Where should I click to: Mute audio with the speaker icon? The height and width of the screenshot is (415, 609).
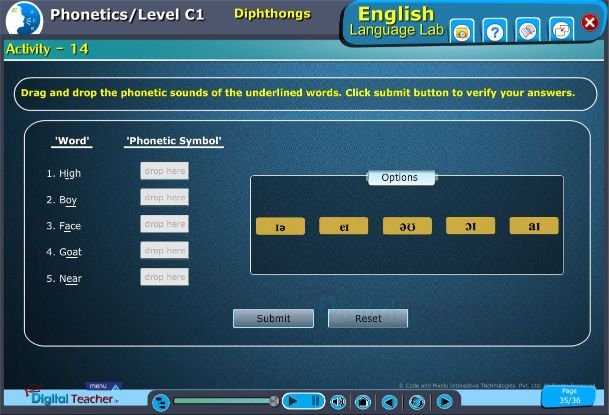338,402
